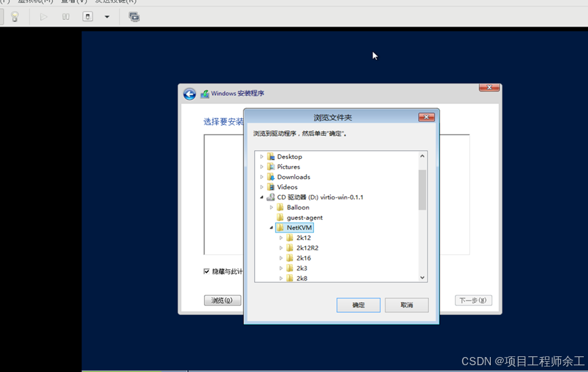The width and height of the screenshot is (588, 372).
Task: Close the Windows Setup window
Action: coord(489,87)
